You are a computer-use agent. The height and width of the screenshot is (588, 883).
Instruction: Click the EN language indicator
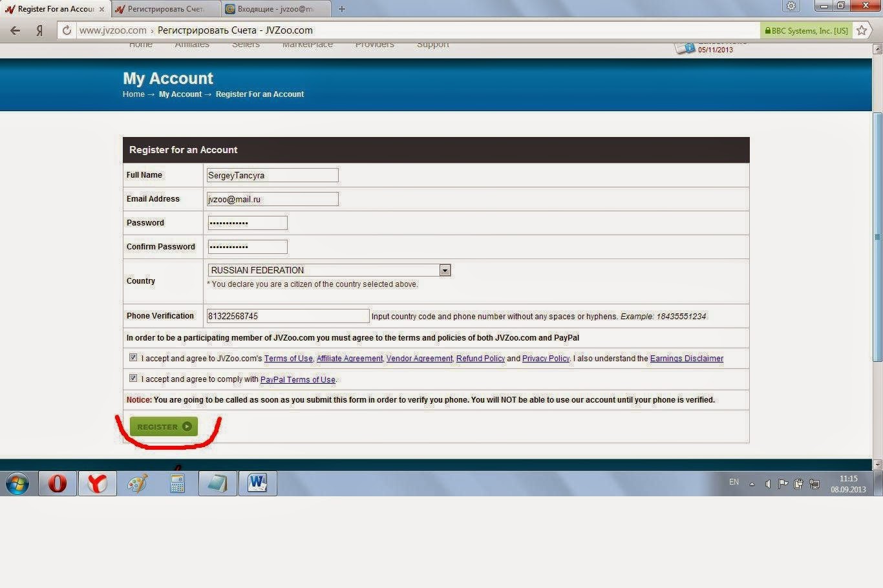(734, 482)
